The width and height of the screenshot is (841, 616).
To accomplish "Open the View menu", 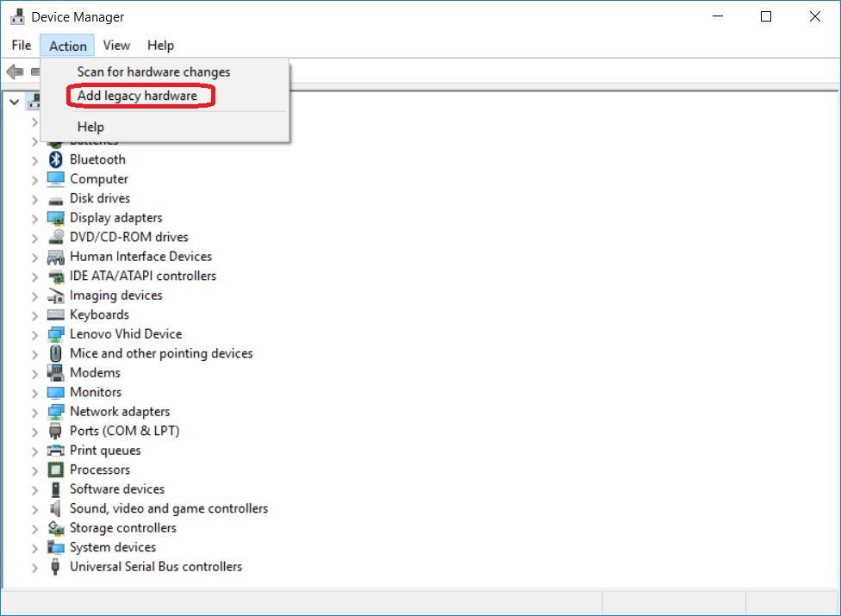I will coord(116,46).
